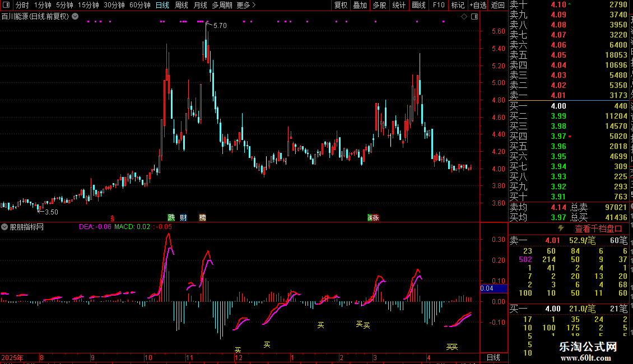Switch to 15分钟 period

click(x=89, y=5)
